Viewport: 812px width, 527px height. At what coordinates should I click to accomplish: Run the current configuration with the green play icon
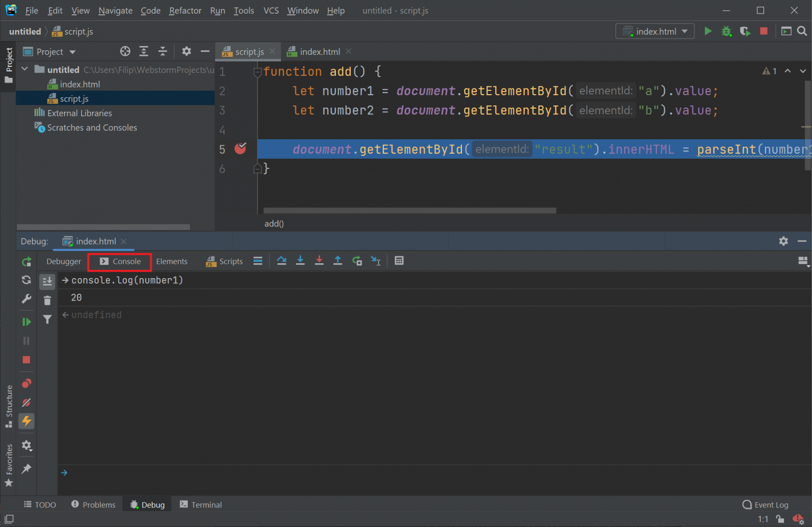[x=708, y=31]
